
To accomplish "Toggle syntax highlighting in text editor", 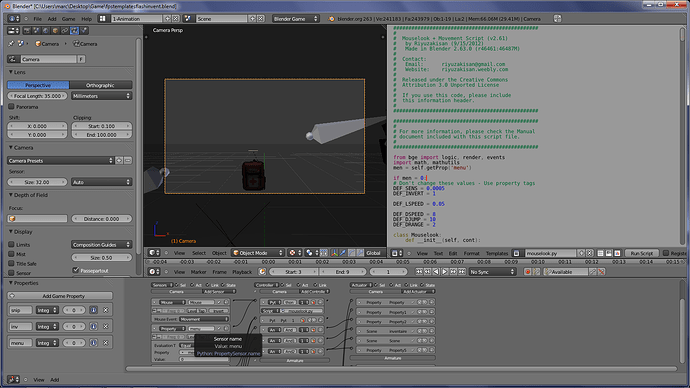I will point(617,253).
